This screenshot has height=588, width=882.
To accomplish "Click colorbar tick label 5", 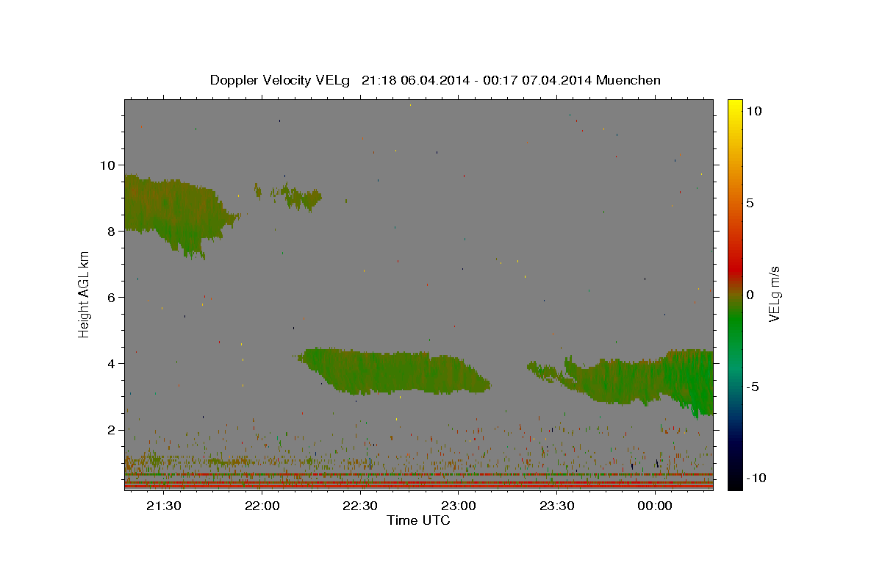I will click(x=750, y=203).
